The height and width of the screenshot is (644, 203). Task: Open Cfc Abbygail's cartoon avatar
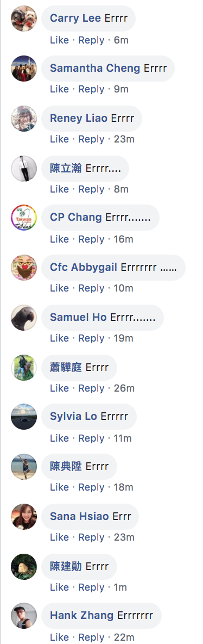(24, 268)
